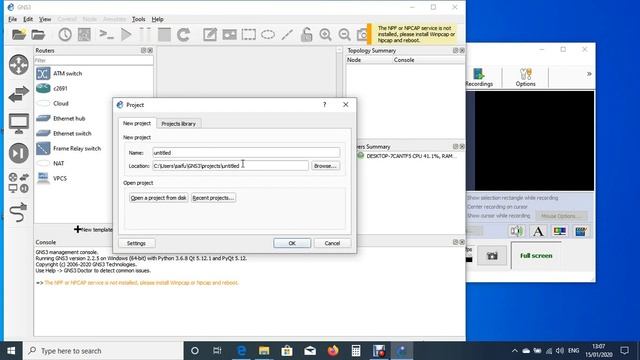
Task: Click the project Location path field
Action: tap(230, 166)
